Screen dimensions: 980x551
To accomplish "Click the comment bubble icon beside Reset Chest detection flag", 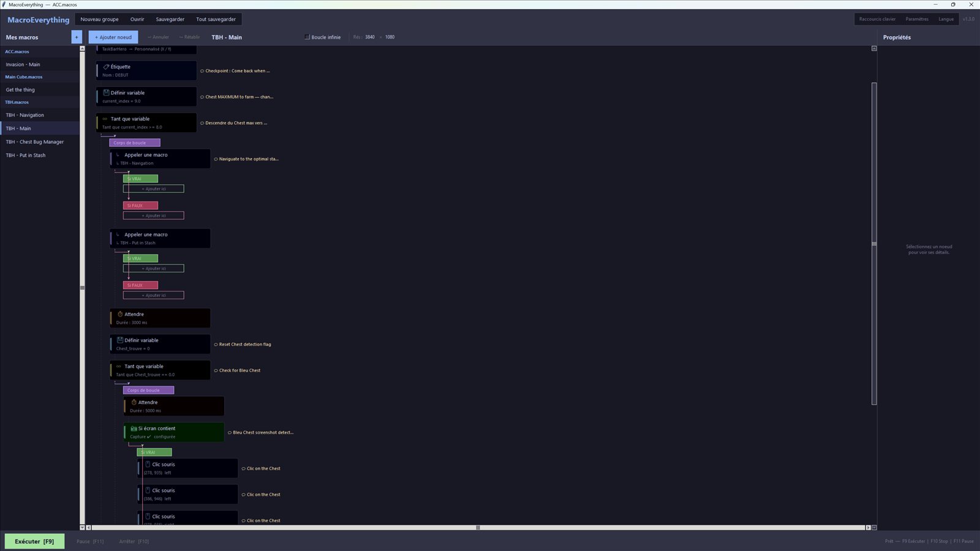I will pyautogui.click(x=216, y=345).
